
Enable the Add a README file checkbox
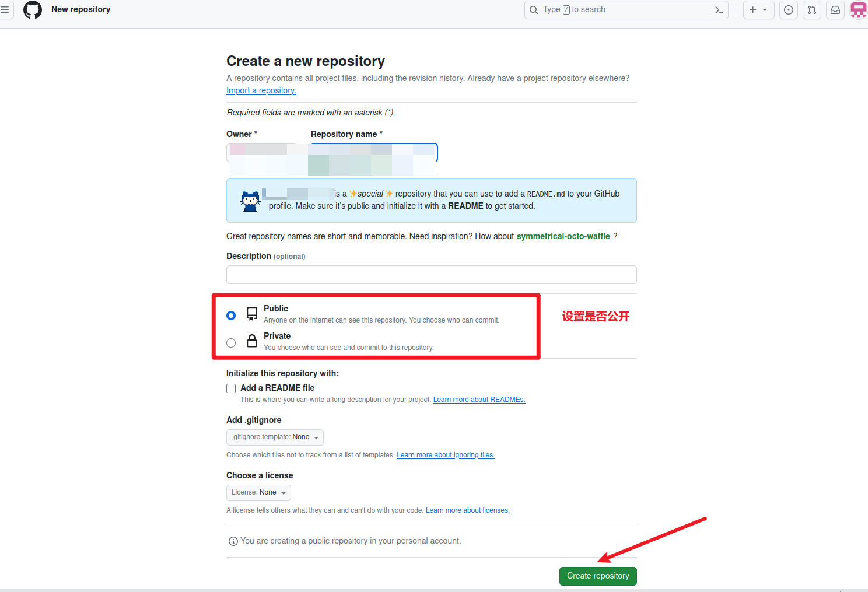click(231, 388)
